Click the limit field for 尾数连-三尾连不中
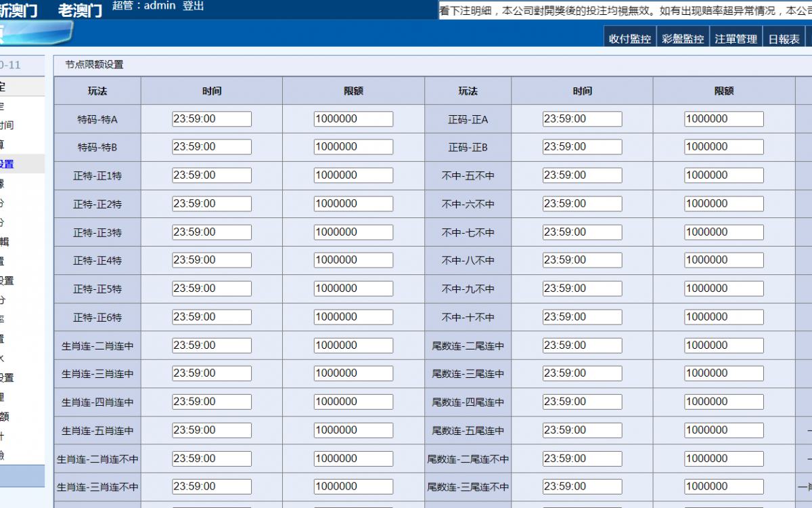 (724, 486)
